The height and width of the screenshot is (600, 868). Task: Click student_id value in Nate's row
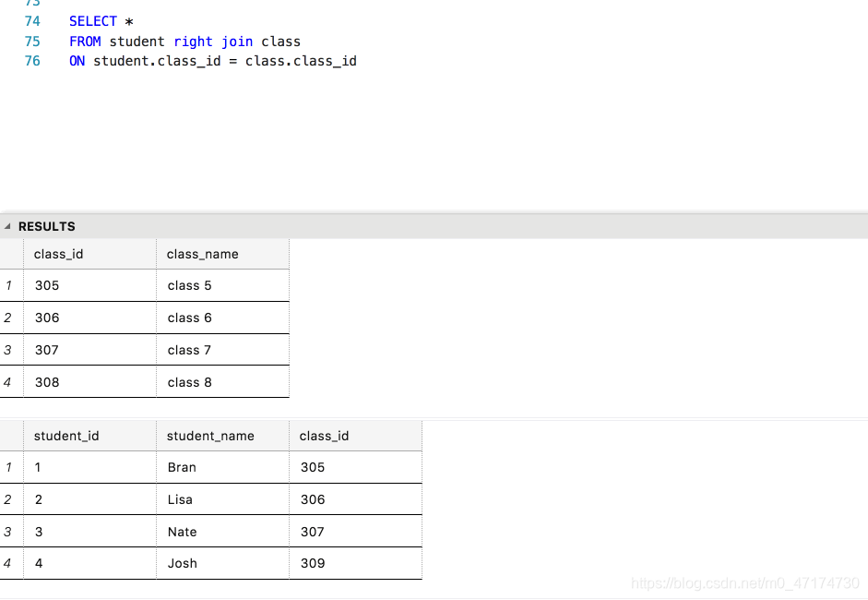[x=90, y=532]
